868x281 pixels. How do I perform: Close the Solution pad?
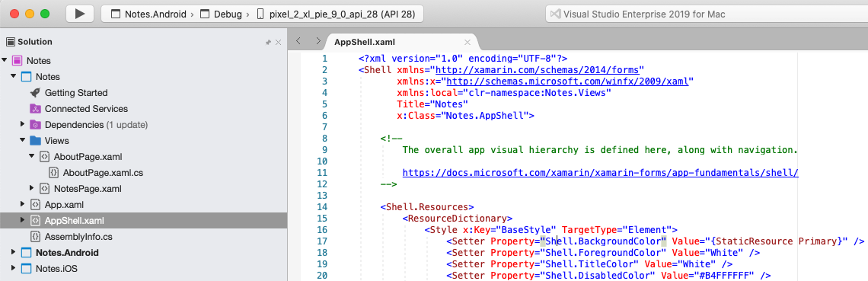279,42
